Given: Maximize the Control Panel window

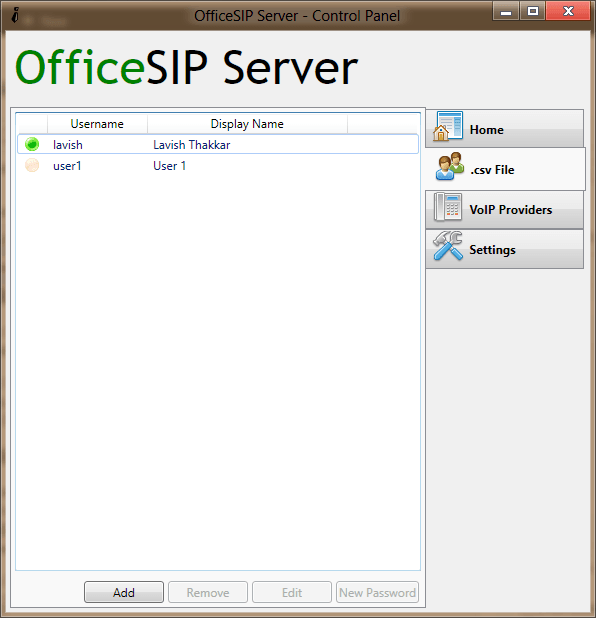Looking at the screenshot, I should coord(533,11).
